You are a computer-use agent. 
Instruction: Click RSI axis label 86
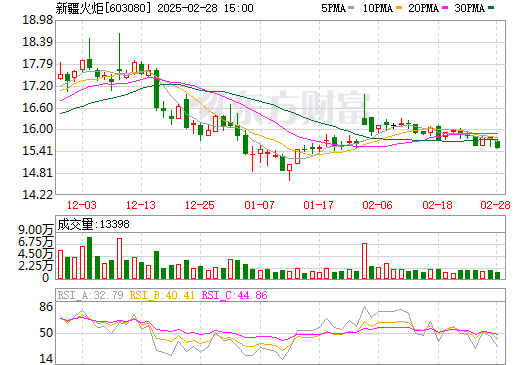(46, 307)
